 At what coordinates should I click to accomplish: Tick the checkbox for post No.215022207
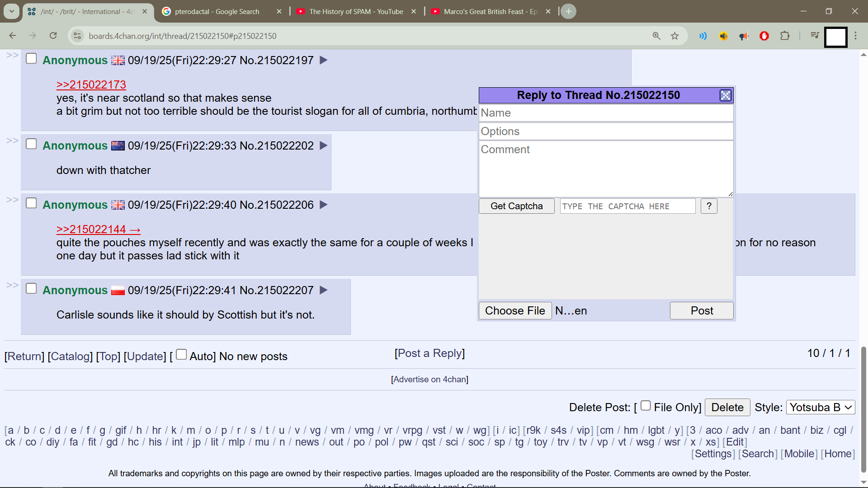pyautogui.click(x=31, y=289)
